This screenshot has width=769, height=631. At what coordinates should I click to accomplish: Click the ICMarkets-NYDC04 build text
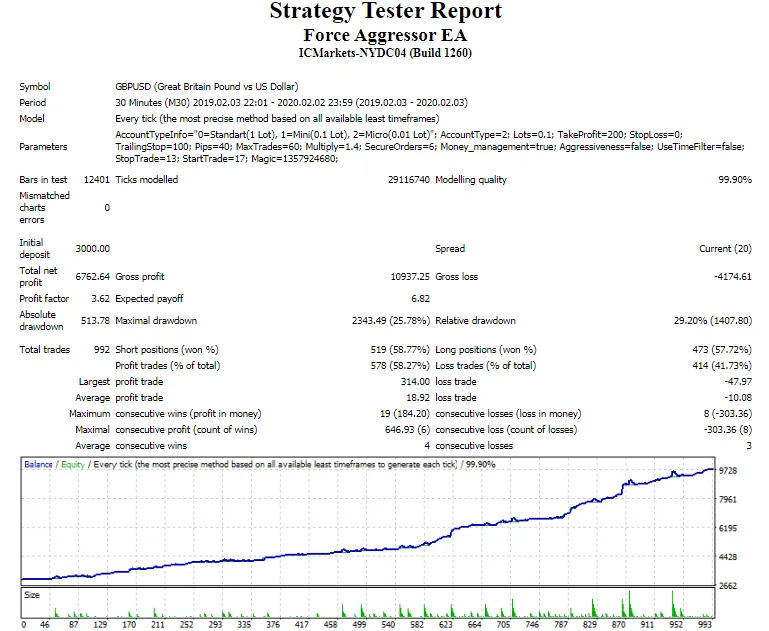(385, 52)
